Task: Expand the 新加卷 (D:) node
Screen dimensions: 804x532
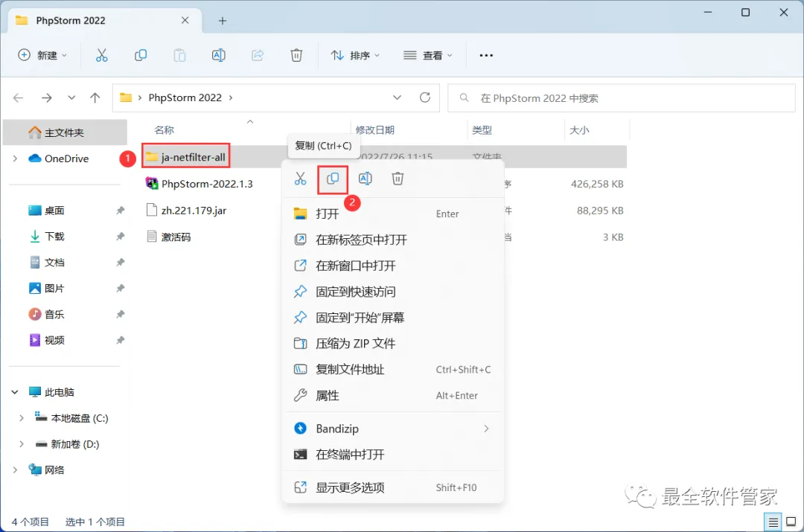Action: 21,444
